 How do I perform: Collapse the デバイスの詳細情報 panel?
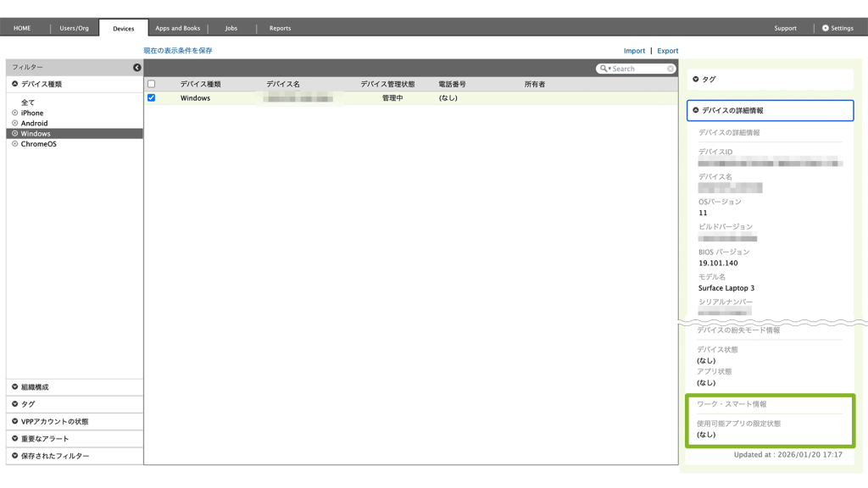[732, 110]
